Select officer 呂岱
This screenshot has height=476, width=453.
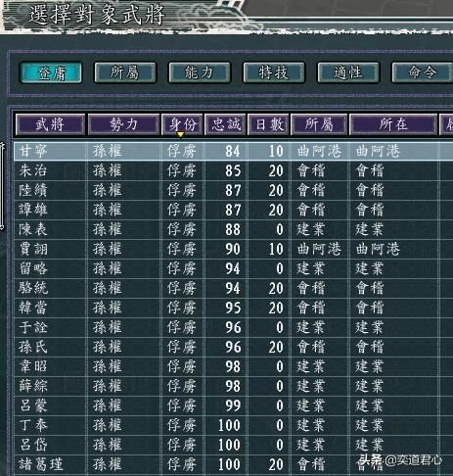pos(32,445)
